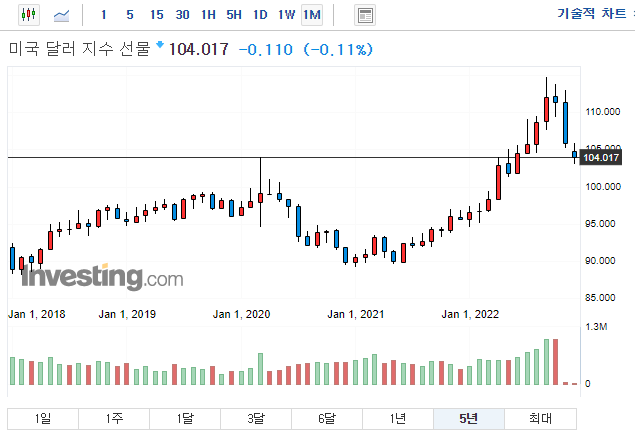Image resolution: width=635 pixels, height=435 pixels.
Task: Click the 100.000 price axis label
Action: click(x=603, y=187)
